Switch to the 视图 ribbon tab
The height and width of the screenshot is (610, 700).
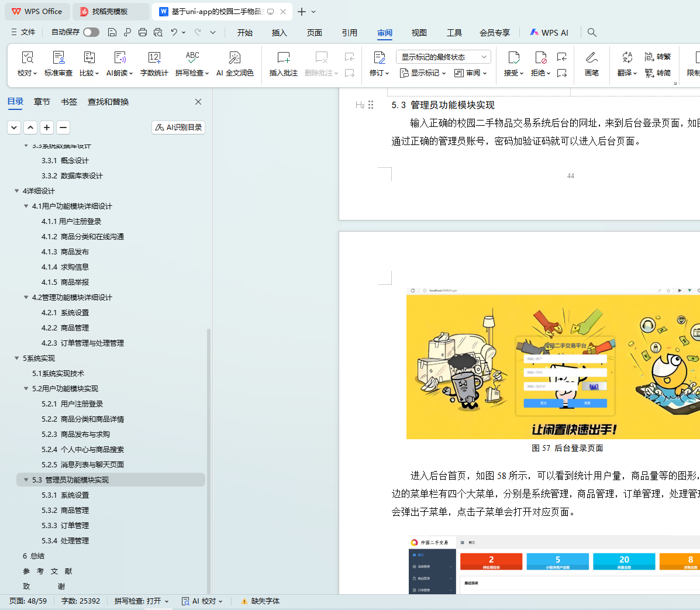[419, 33]
